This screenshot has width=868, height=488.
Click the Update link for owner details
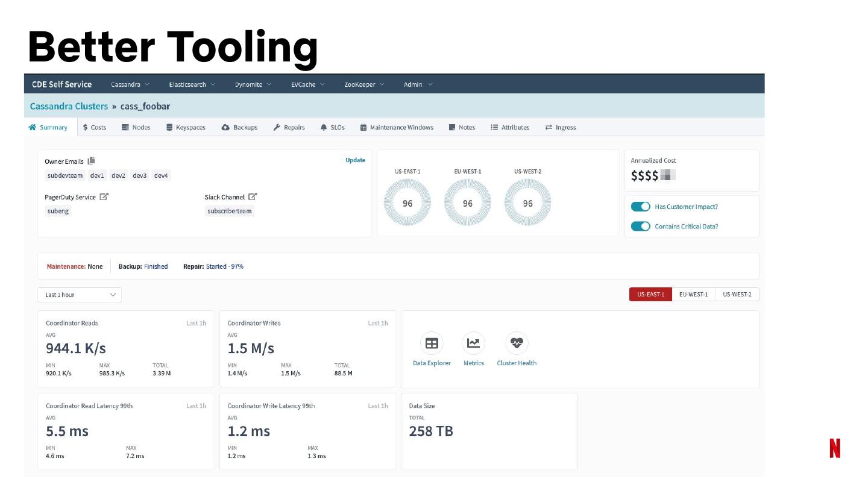[x=355, y=160]
